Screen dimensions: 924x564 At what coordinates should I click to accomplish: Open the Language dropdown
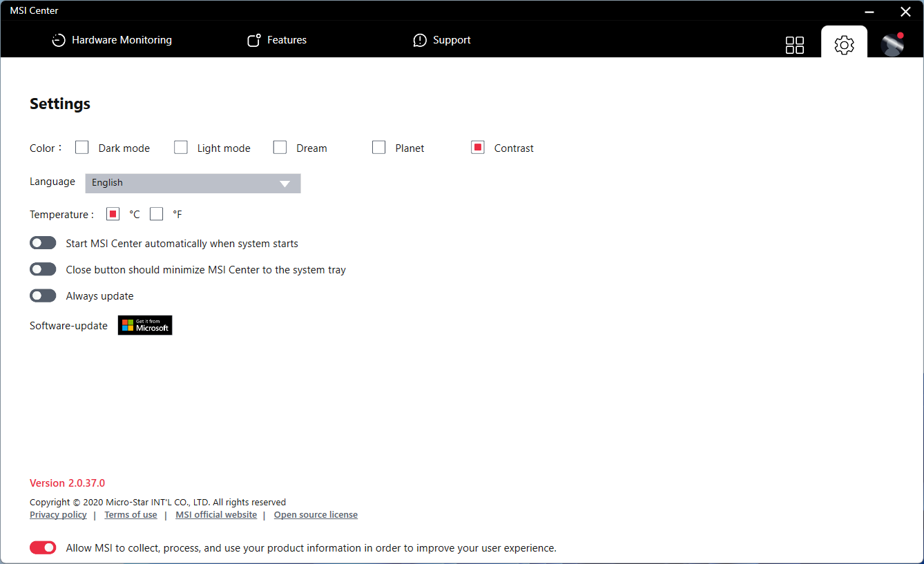(x=192, y=183)
